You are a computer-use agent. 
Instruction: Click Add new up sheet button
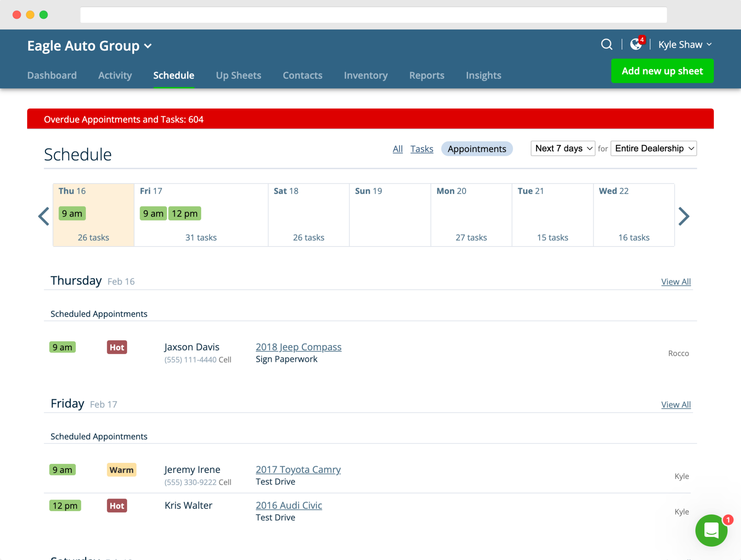[662, 70]
